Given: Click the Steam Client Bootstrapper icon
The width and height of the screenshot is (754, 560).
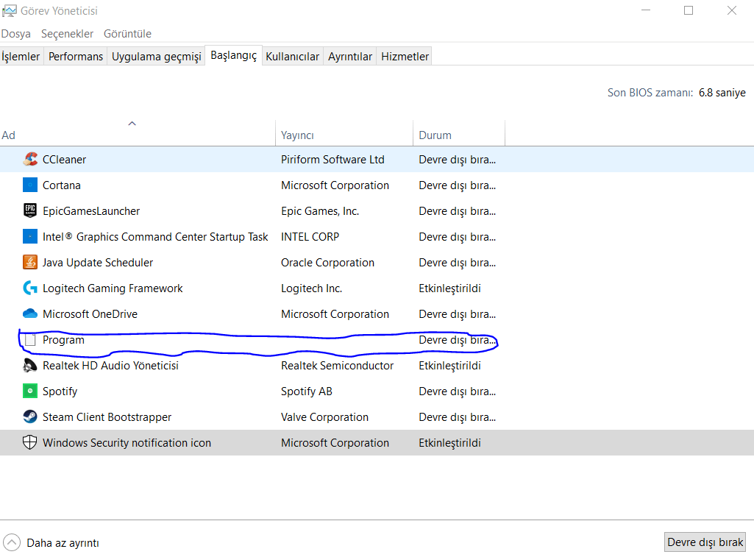Looking at the screenshot, I should click(30, 417).
